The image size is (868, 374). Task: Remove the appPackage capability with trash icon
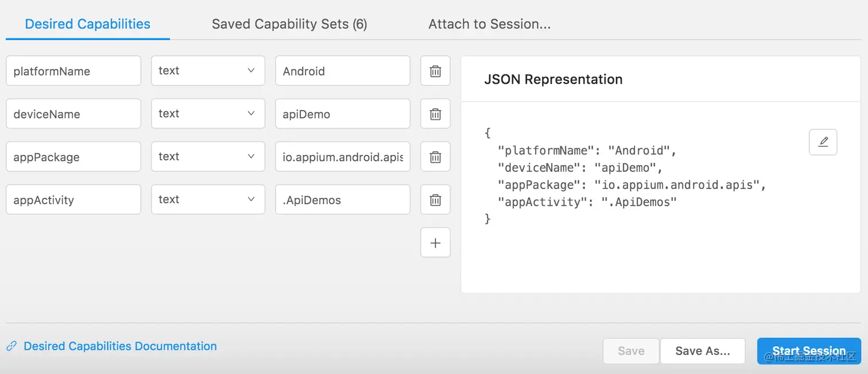tap(435, 157)
